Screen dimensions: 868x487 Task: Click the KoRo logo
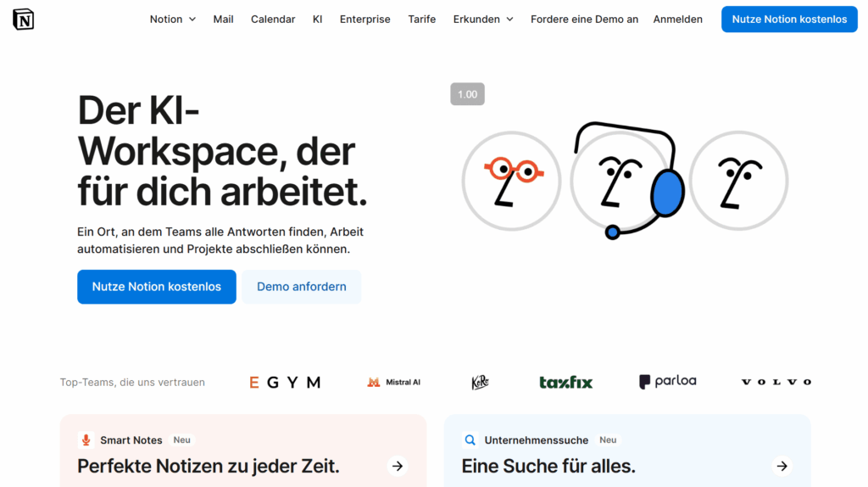(x=480, y=383)
